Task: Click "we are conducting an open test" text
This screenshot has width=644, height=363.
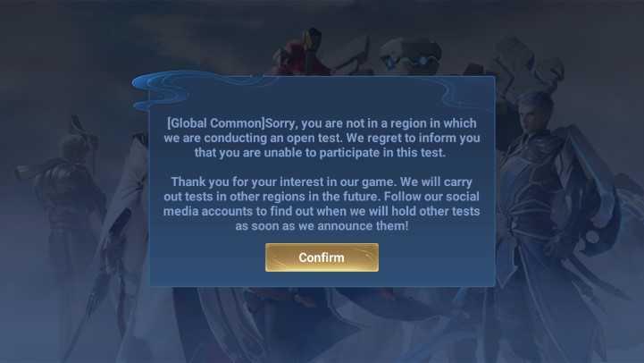Action: 254,138
